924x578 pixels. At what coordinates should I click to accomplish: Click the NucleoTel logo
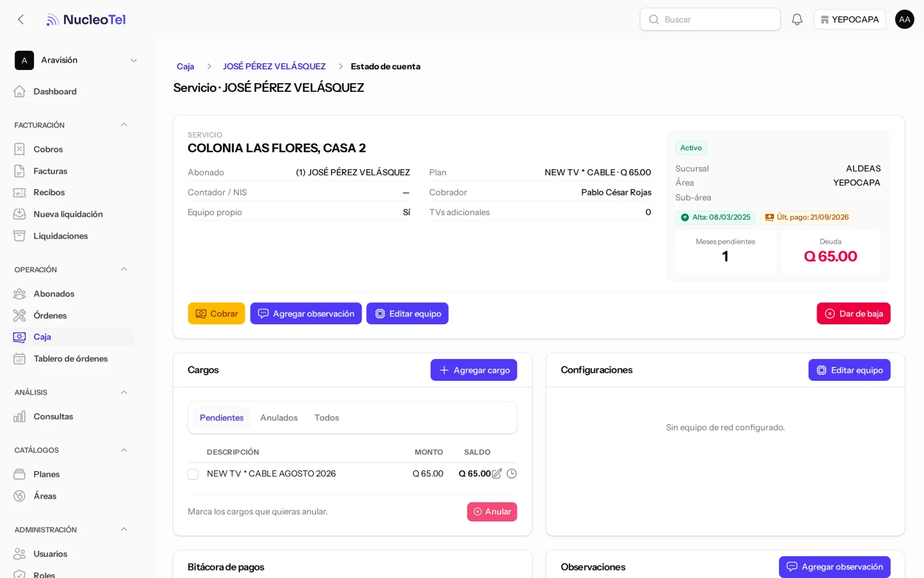(x=86, y=20)
